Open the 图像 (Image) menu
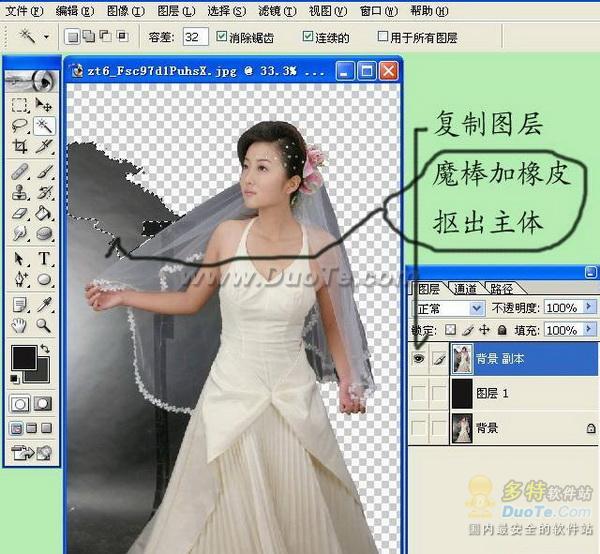This screenshot has height=554, width=600. click(126, 11)
